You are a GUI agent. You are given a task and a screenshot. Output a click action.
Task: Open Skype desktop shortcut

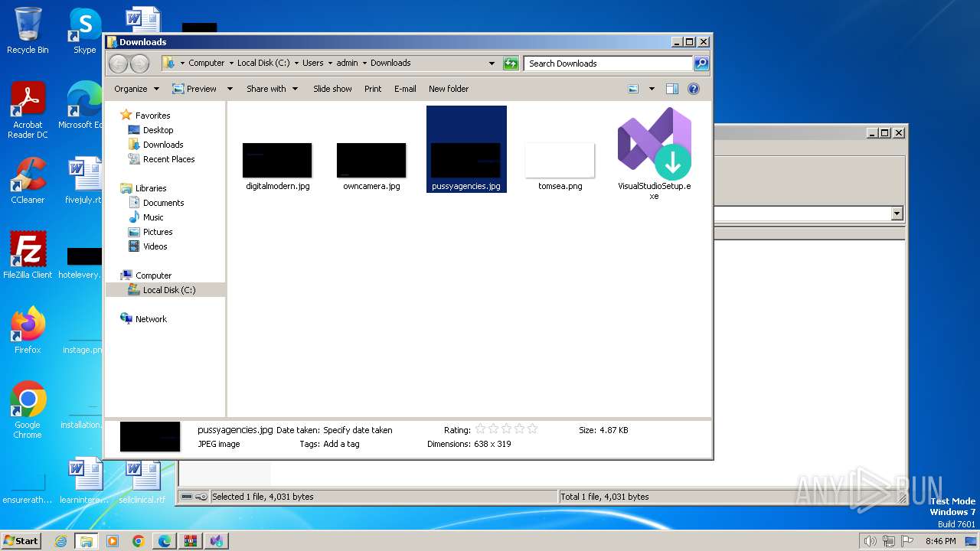point(84,31)
